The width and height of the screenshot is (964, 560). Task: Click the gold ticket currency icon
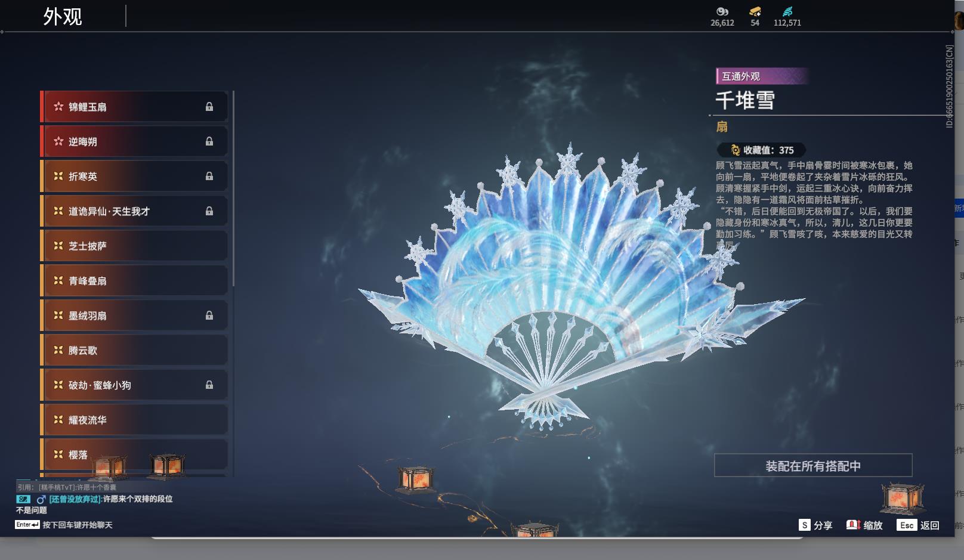point(755,11)
